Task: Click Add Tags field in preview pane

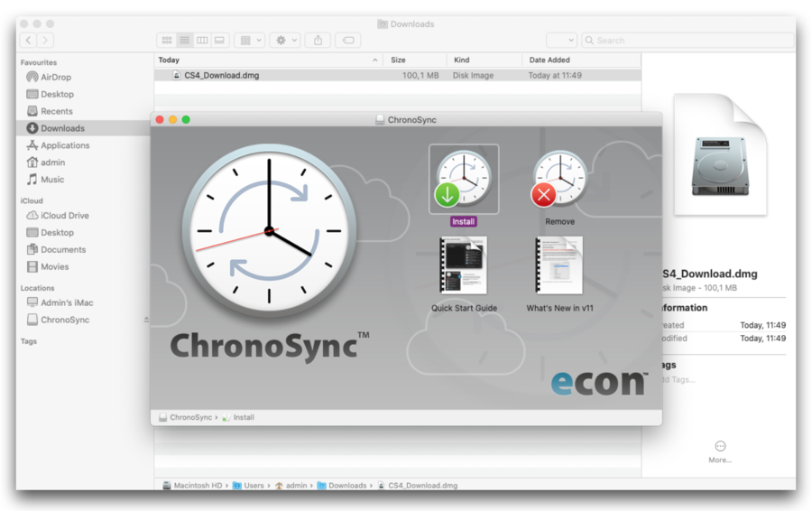Action: point(679,379)
